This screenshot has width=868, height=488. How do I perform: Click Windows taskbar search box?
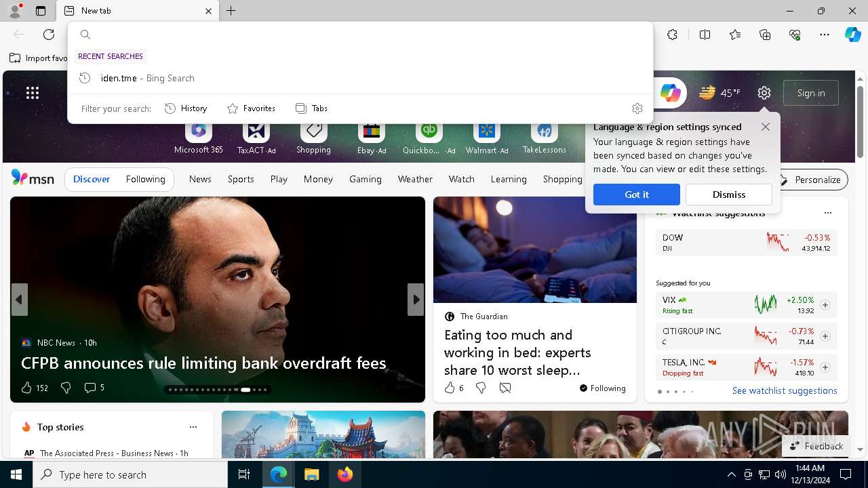pos(130,474)
